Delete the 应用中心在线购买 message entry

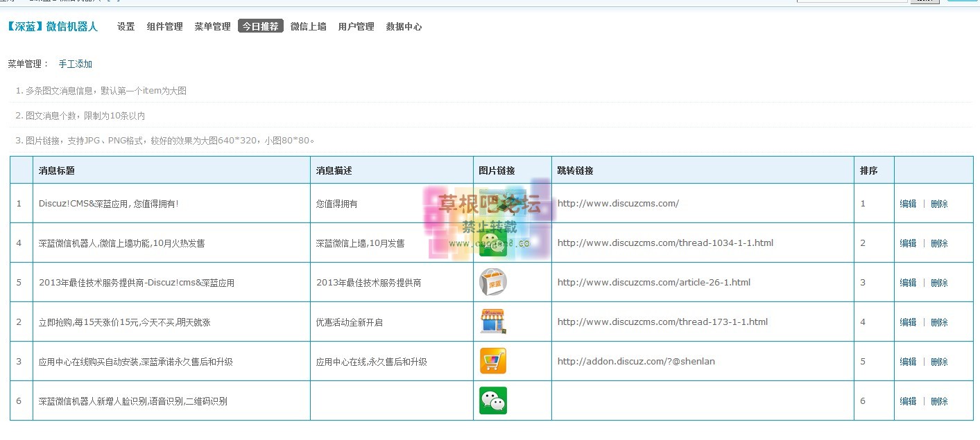(x=939, y=362)
